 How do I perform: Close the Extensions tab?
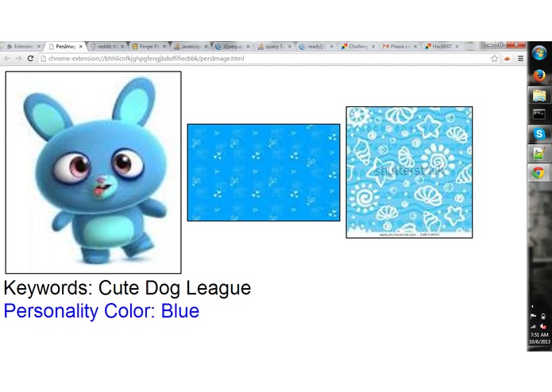39,46
